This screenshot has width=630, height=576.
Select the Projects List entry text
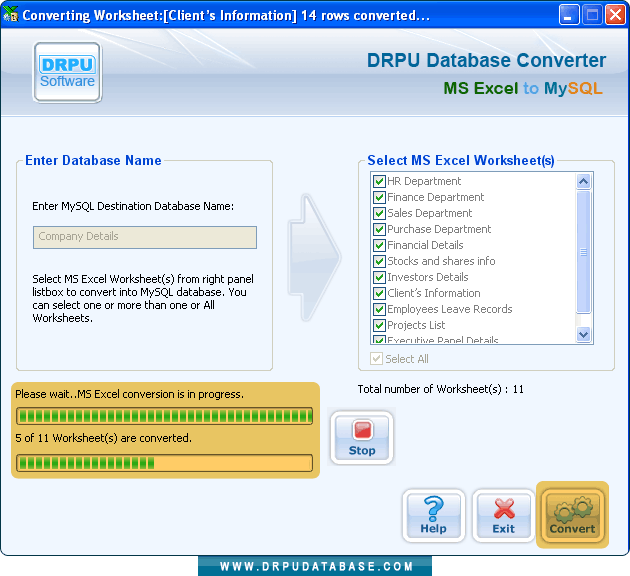pos(416,325)
